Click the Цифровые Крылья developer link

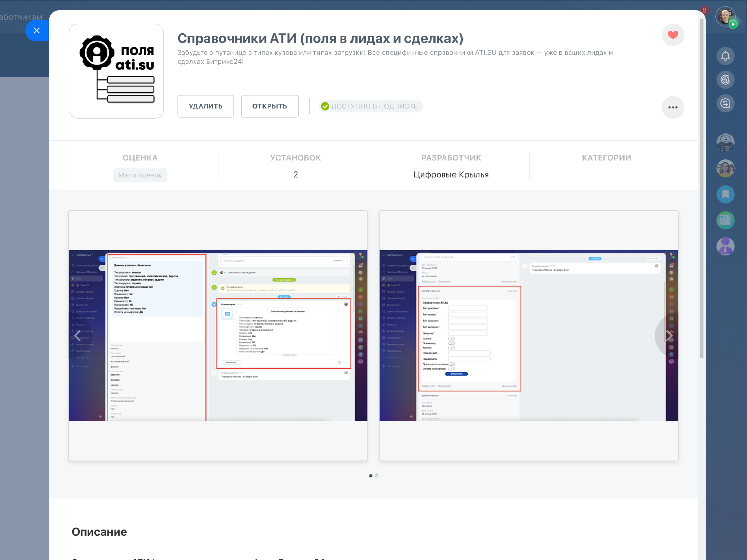tap(451, 175)
